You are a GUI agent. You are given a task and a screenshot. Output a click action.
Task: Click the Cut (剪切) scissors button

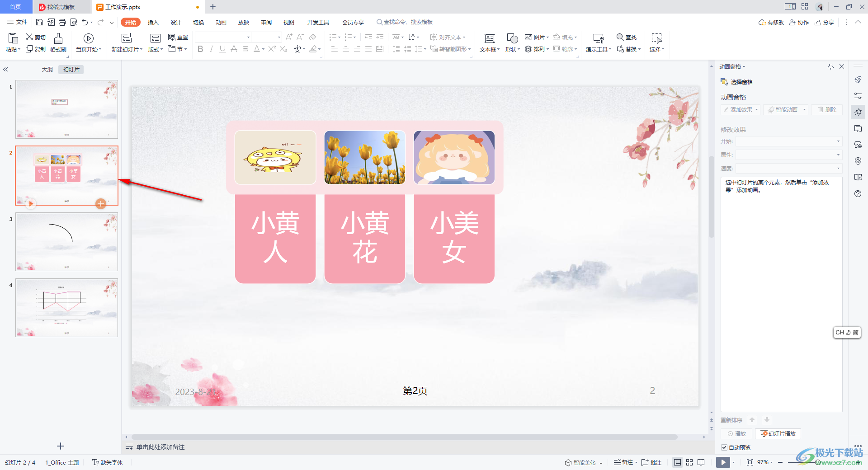(36, 37)
